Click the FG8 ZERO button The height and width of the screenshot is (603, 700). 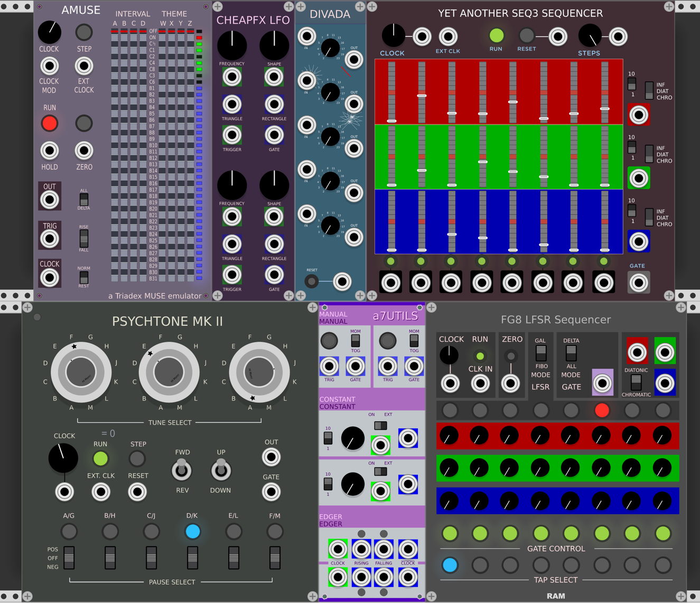pos(510,356)
